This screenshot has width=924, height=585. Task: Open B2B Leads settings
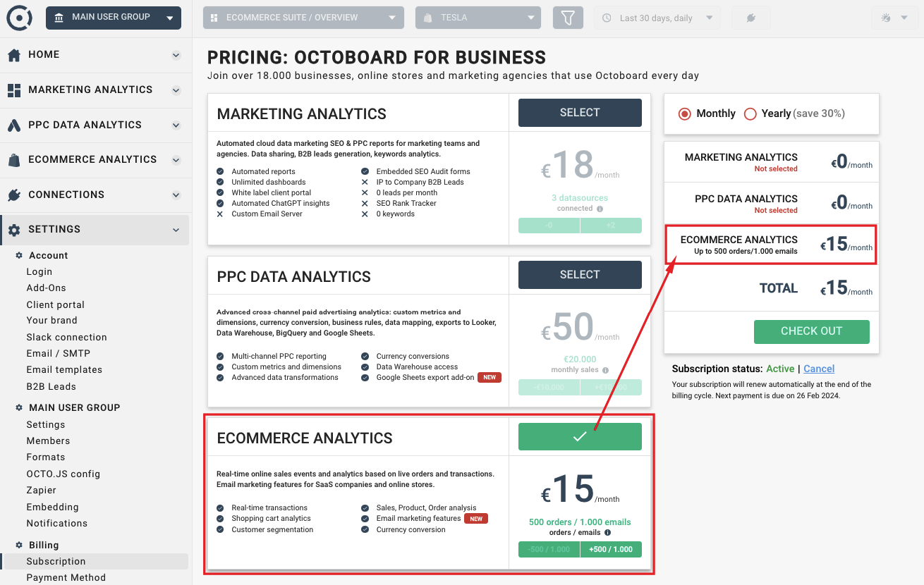51,386
